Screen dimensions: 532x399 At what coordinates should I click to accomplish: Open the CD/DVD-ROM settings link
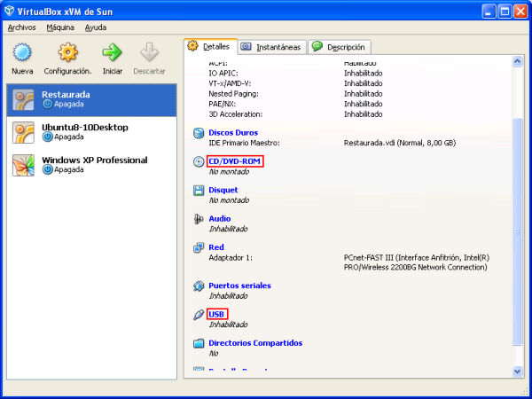[x=235, y=161]
